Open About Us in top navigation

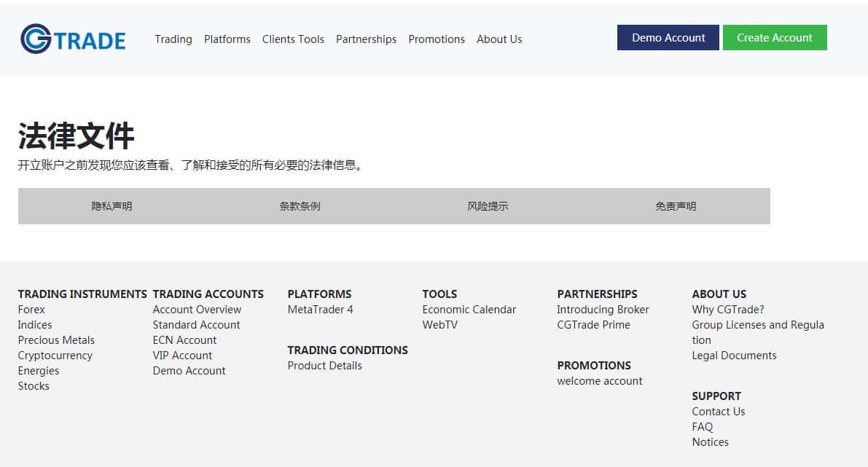[x=499, y=39]
